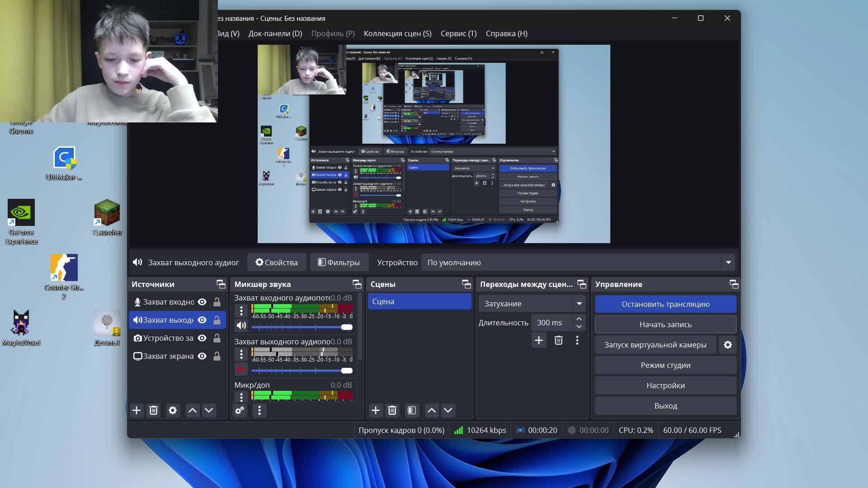Open GeForce Experience desktop icon
This screenshot has height=488, width=868.
coord(21,222)
